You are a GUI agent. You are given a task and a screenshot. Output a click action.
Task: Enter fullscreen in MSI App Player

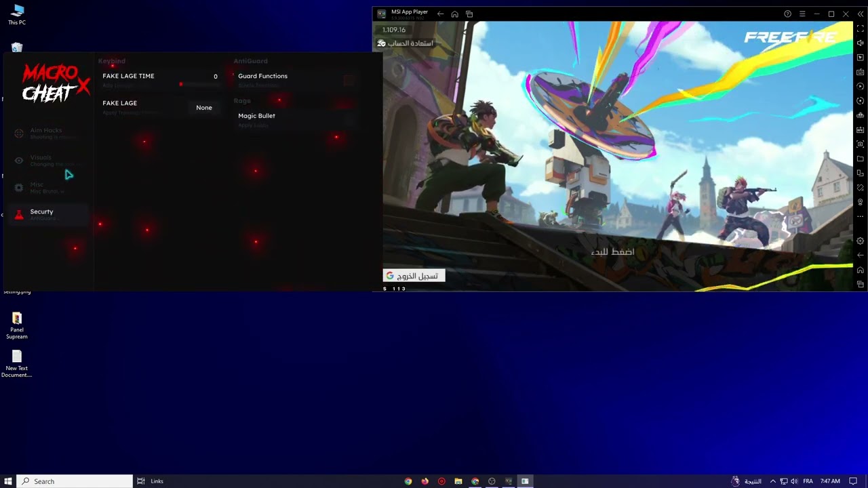click(861, 28)
